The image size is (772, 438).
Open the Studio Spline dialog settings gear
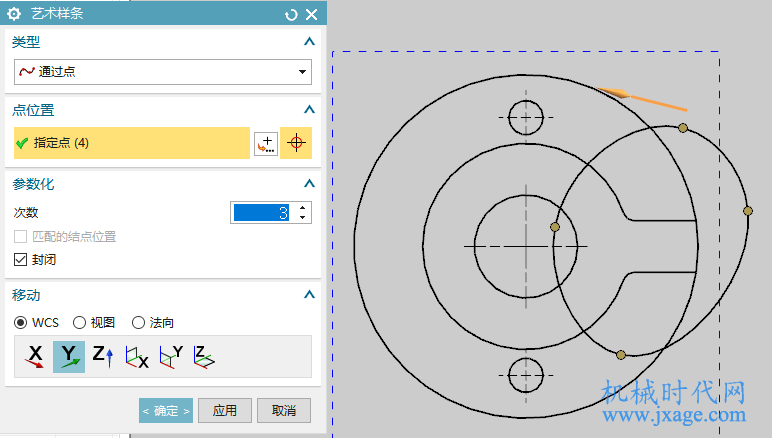coord(14,14)
